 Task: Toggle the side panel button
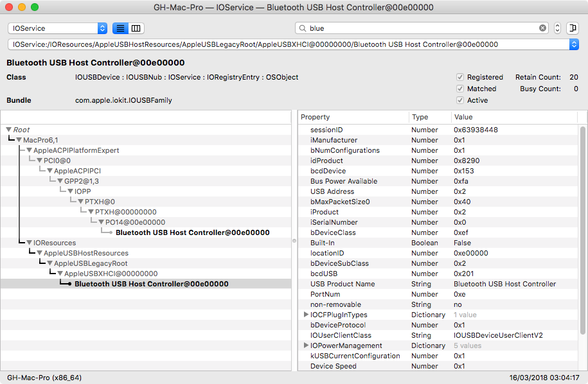(x=573, y=28)
